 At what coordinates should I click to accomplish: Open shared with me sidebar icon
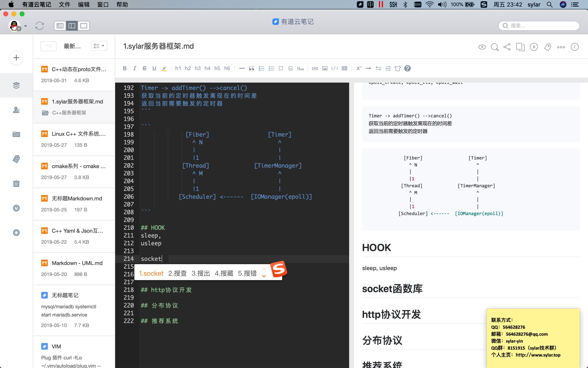[16, 110]
